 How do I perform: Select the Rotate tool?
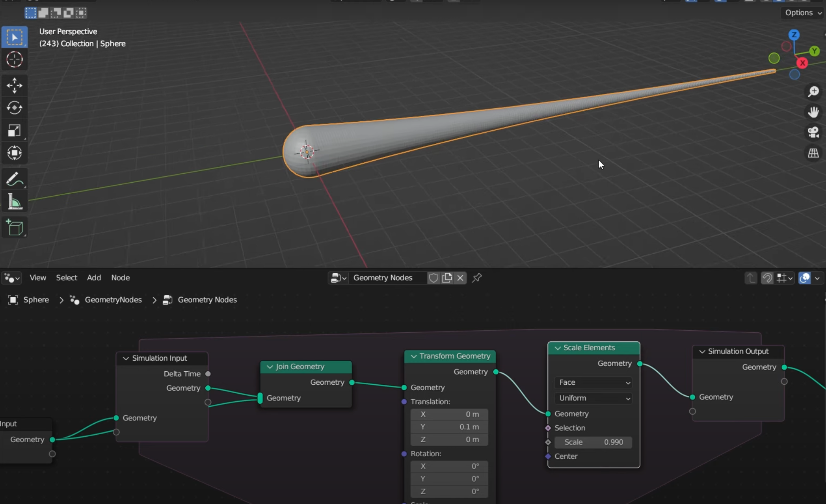pyautogui.click(x=15, y=108)
